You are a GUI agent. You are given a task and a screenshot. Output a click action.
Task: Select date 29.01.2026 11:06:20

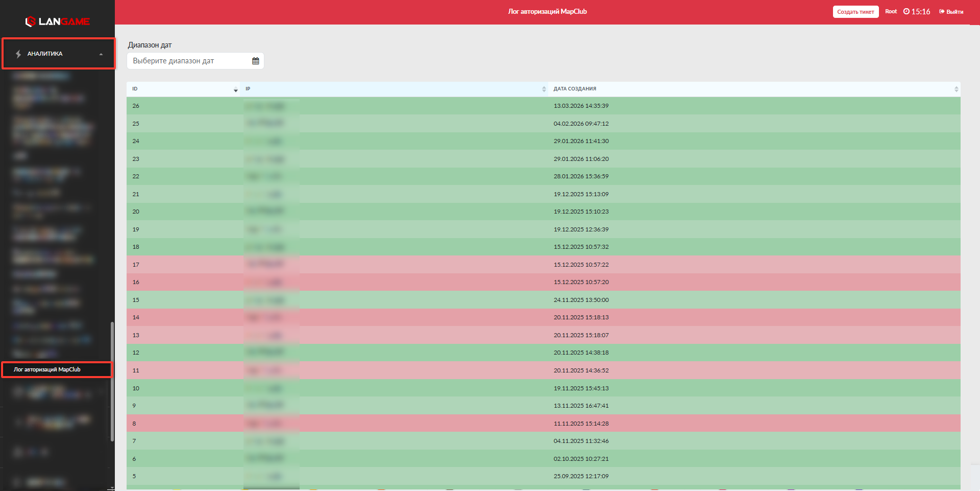581,159
